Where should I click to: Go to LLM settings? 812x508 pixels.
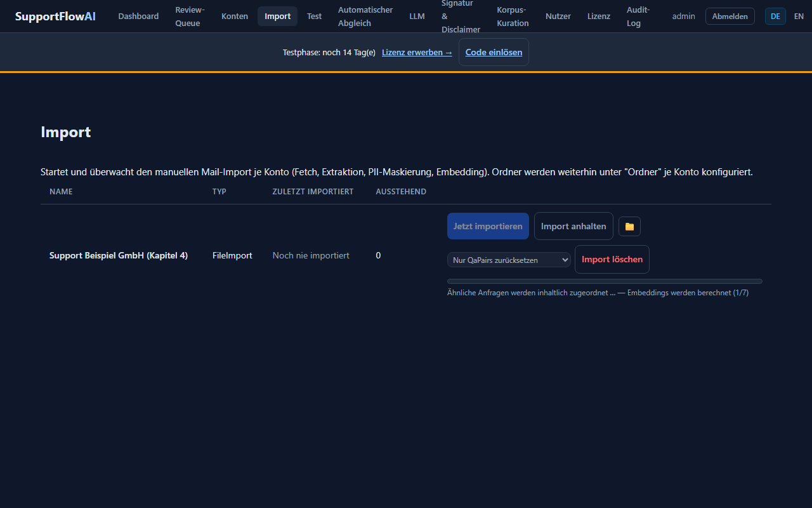417,16
